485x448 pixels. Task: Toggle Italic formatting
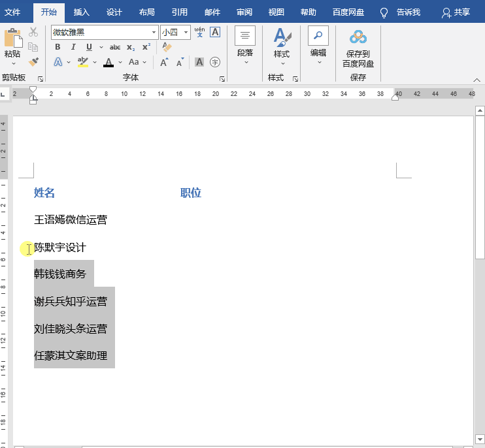pyautogui.click(x=73, y=47)
